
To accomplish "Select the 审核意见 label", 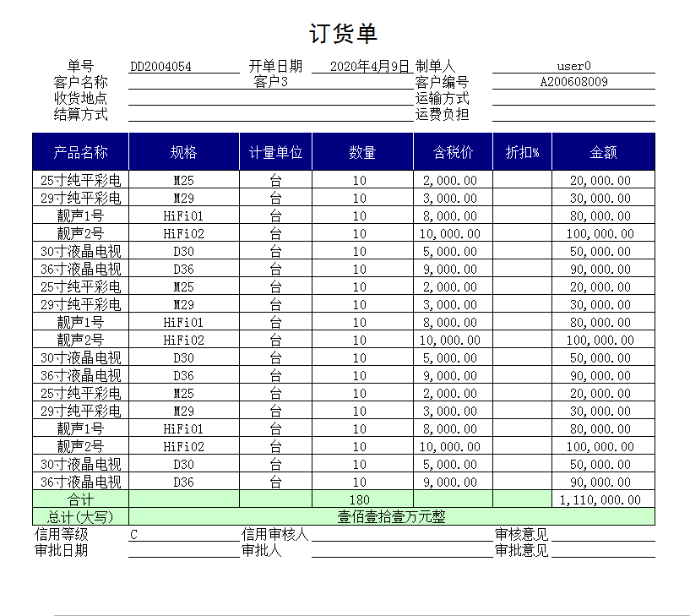I will [521, 535].
